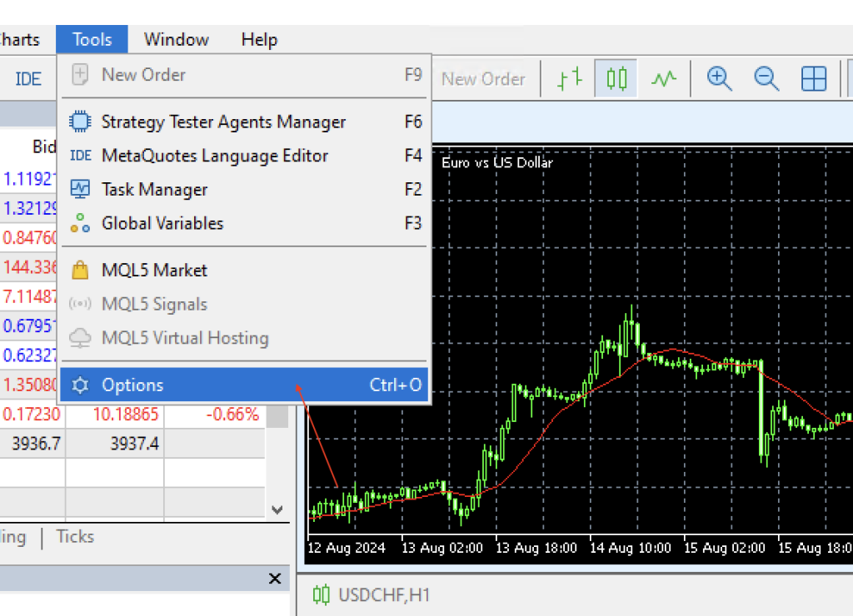Viewport: 853px width, 616px height.
Task: Select MQL5 Signals entry
Action: coord(244,304)
